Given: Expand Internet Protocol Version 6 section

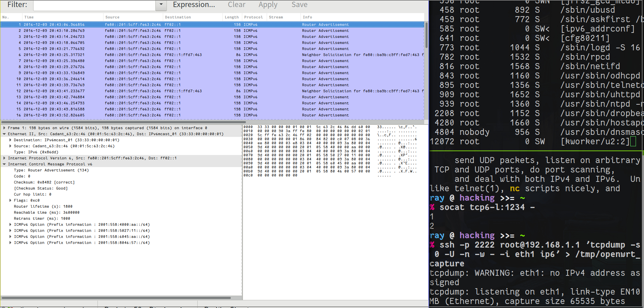Looking at the screenshot, I should pos(4,158).
